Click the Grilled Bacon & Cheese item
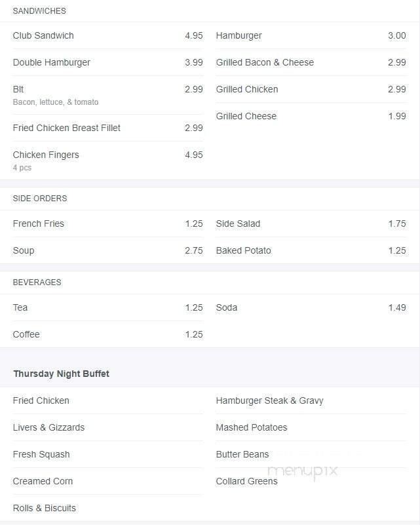Viewport: 420px width, 525px height. tap(265, 63)
